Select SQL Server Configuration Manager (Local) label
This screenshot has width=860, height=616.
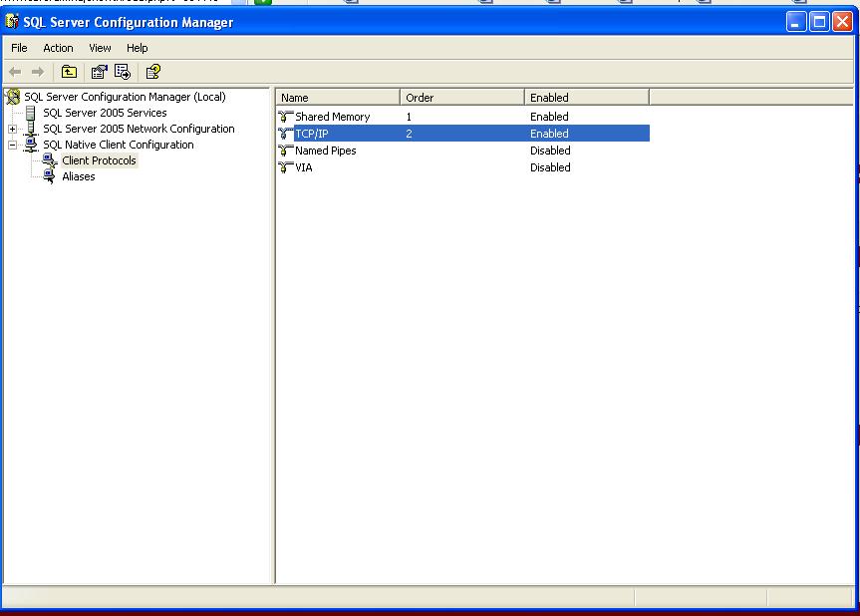pyautogui.click(x=125, y=97)
